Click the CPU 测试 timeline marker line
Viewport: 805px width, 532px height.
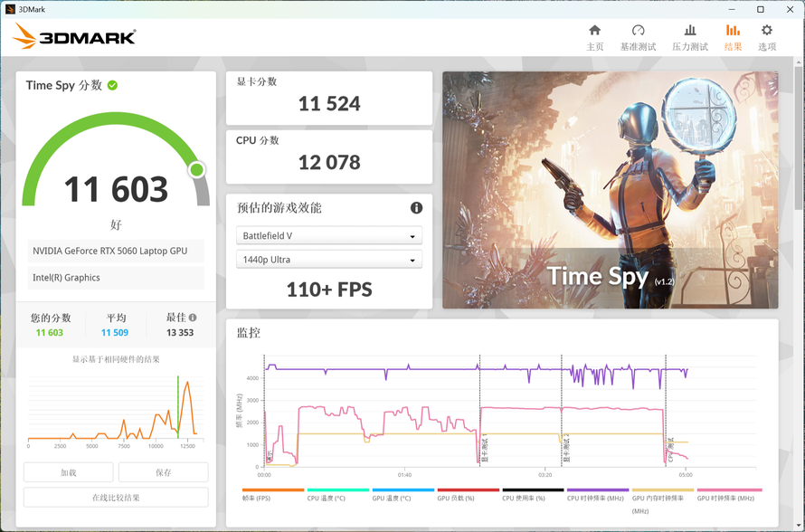(666, 411)
